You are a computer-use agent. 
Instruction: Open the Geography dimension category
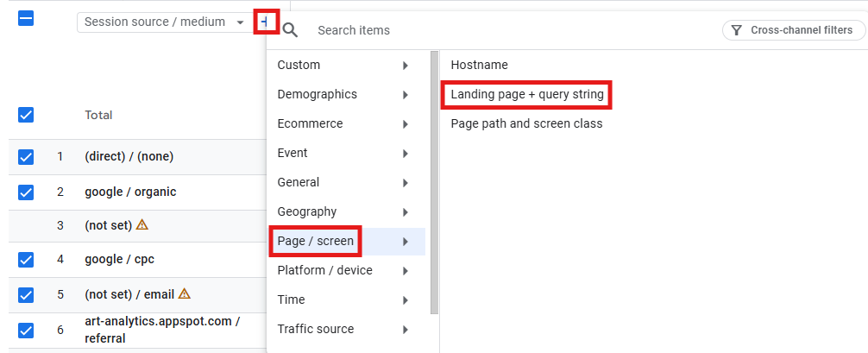tap(347, 211)
